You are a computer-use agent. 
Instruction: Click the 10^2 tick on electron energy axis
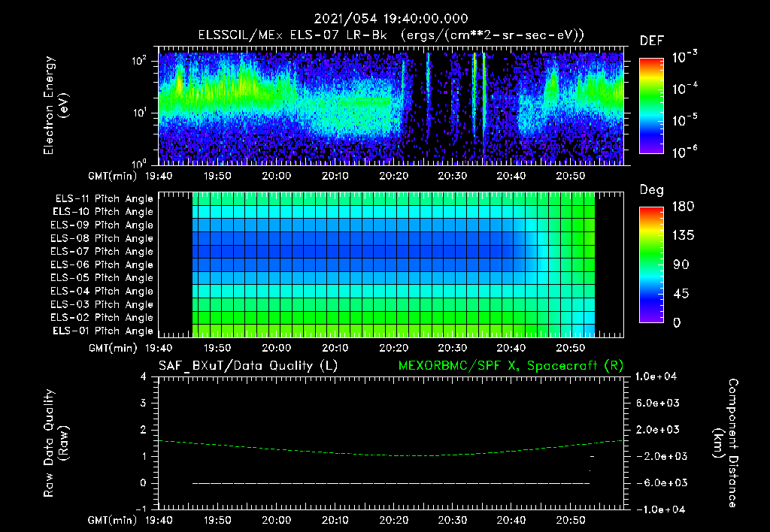pyautogui.click(x=139, y=61)
